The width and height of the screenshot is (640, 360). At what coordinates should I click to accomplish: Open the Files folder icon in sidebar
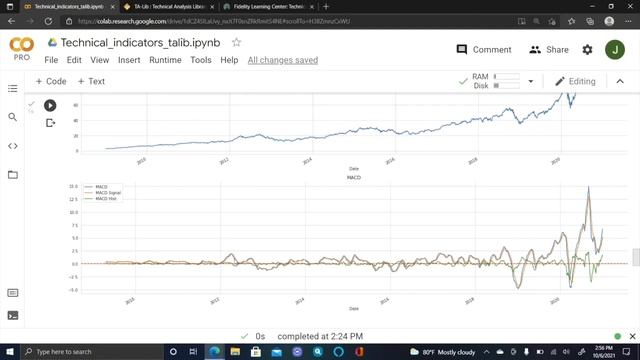(13, 175)
